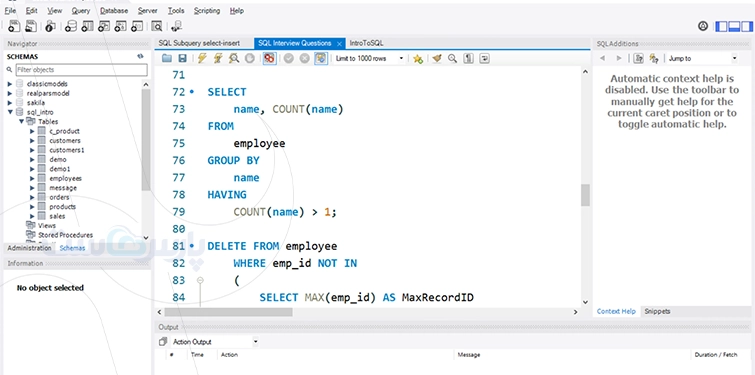Select the employees table in tree
The width and height of the screenshot is (755, 375).
tap(65, 179)
